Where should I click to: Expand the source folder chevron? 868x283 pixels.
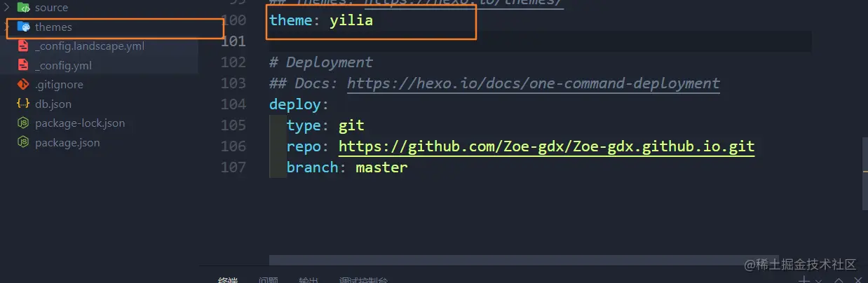[x=6, y=8]
